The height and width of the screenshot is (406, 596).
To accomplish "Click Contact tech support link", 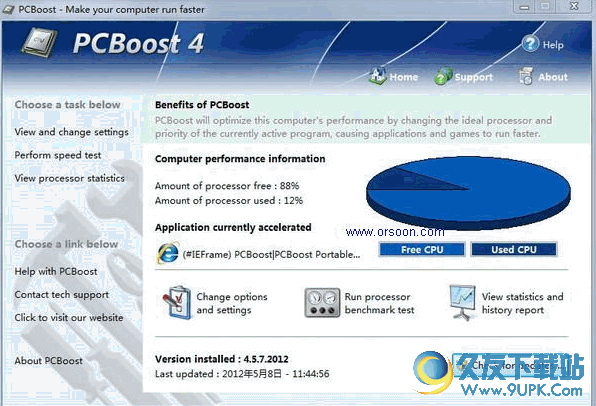I will coord(62,295).
